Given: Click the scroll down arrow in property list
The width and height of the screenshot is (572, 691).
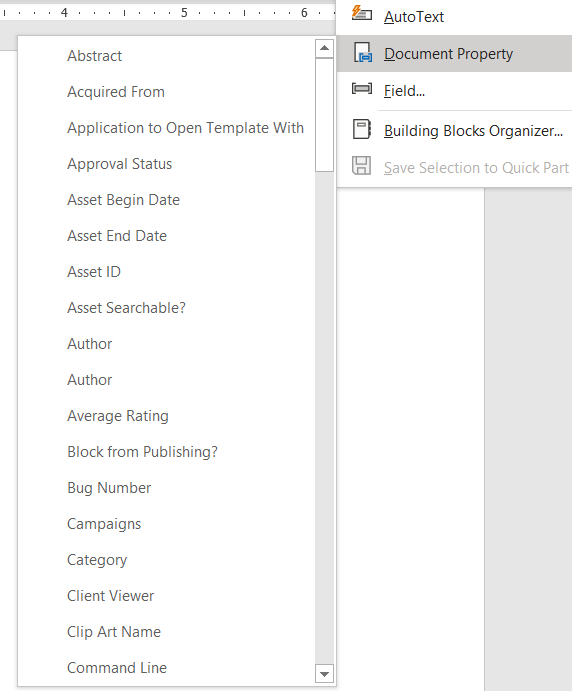Looking at the screenshot, I should click(x=324, y=674).
